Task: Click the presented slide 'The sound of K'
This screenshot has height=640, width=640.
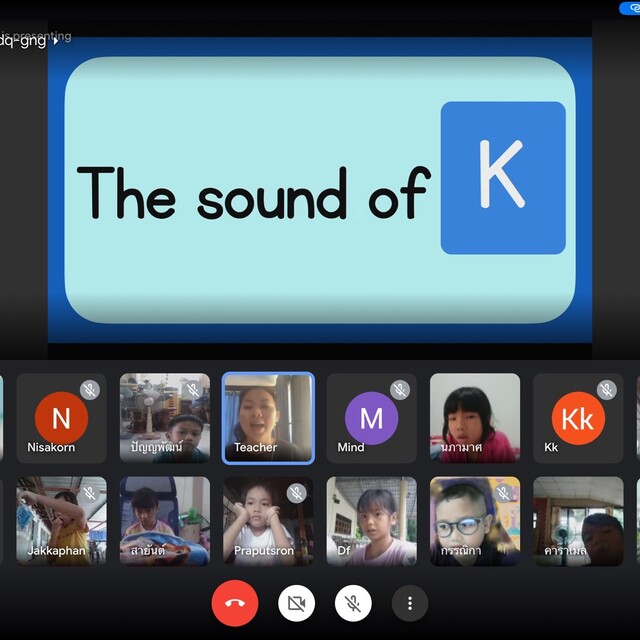Action: pos(320,190)
